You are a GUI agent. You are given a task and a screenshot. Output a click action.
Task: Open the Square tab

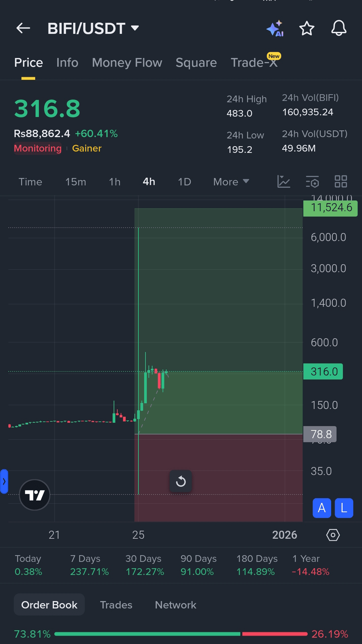point(196,63)
